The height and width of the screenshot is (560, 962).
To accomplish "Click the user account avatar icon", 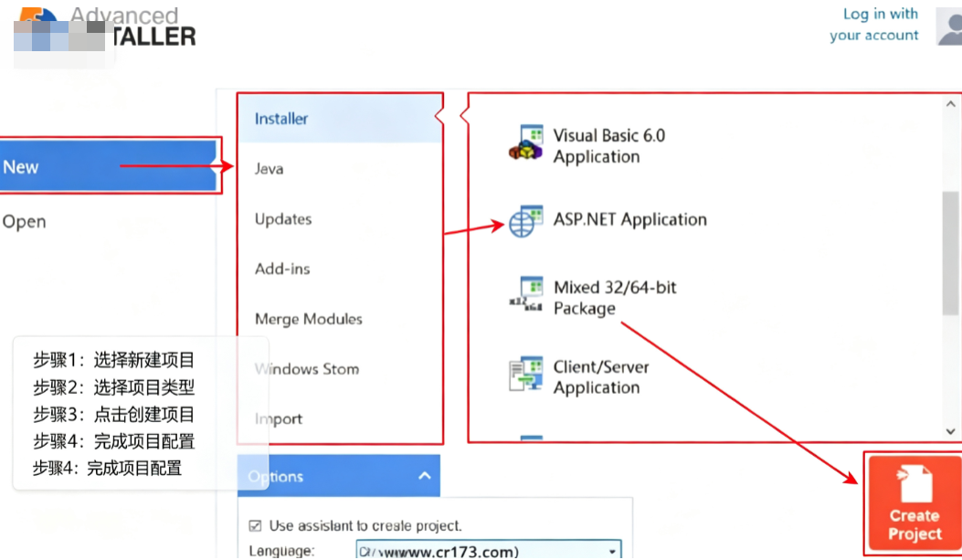I will click(949, 26).
